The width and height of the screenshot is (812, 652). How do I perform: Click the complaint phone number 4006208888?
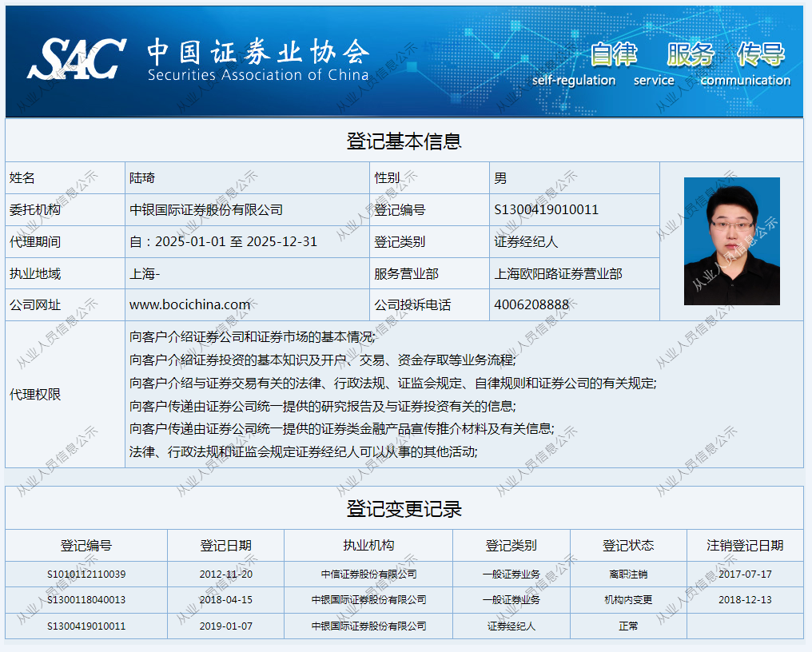point(531,304)
